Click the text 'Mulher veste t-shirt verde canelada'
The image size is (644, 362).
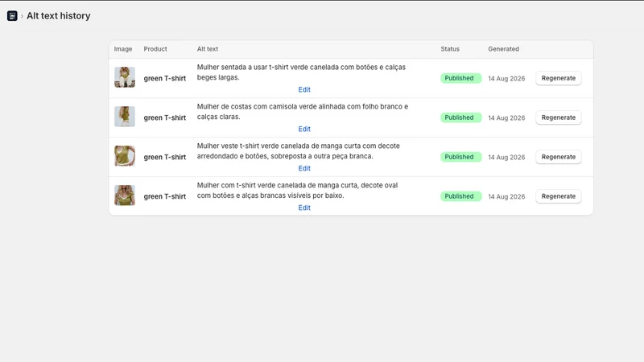click(x=253, y=146)
